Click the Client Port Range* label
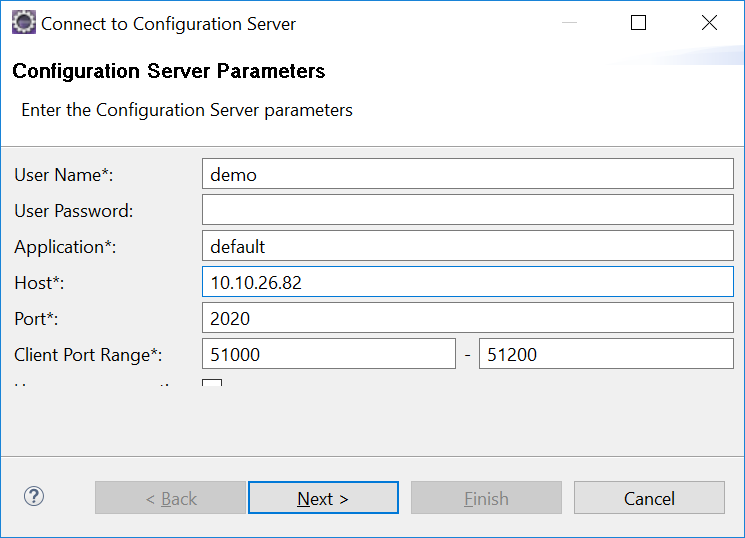The image size is (745, 538). pos(89,355)
